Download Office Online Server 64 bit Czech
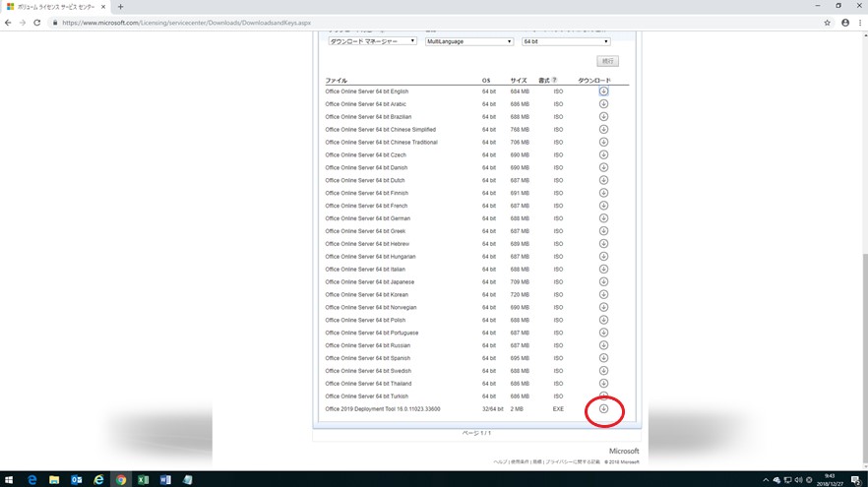This screenshot has height=487, width=868. tap(603, 155)
